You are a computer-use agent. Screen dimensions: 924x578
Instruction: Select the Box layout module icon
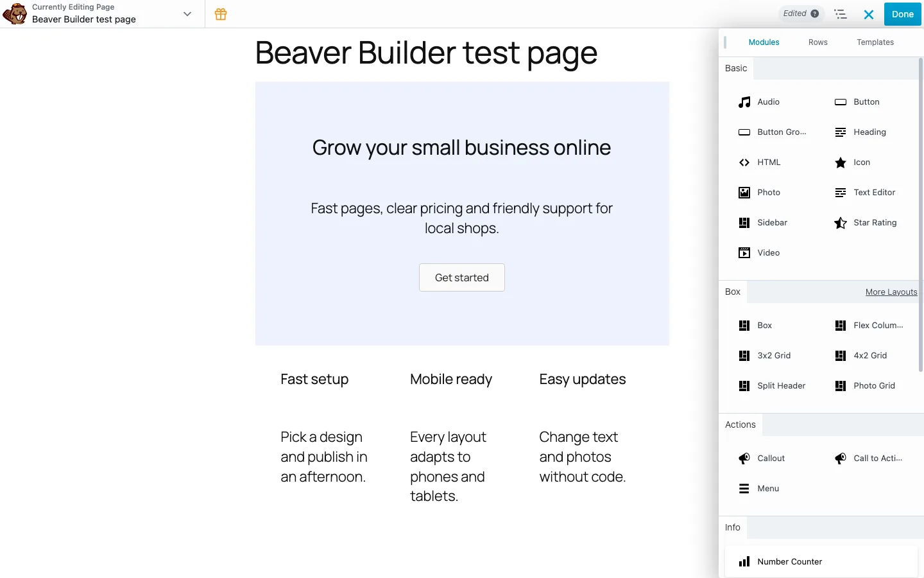[x=744, y=326]
